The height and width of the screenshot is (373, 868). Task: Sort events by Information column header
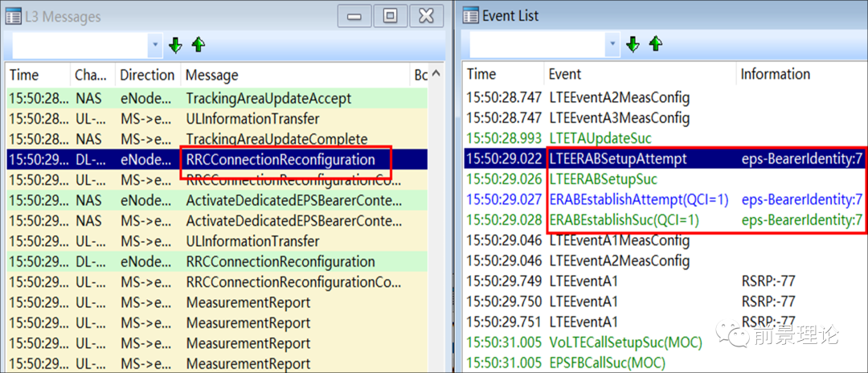[775, 74]
